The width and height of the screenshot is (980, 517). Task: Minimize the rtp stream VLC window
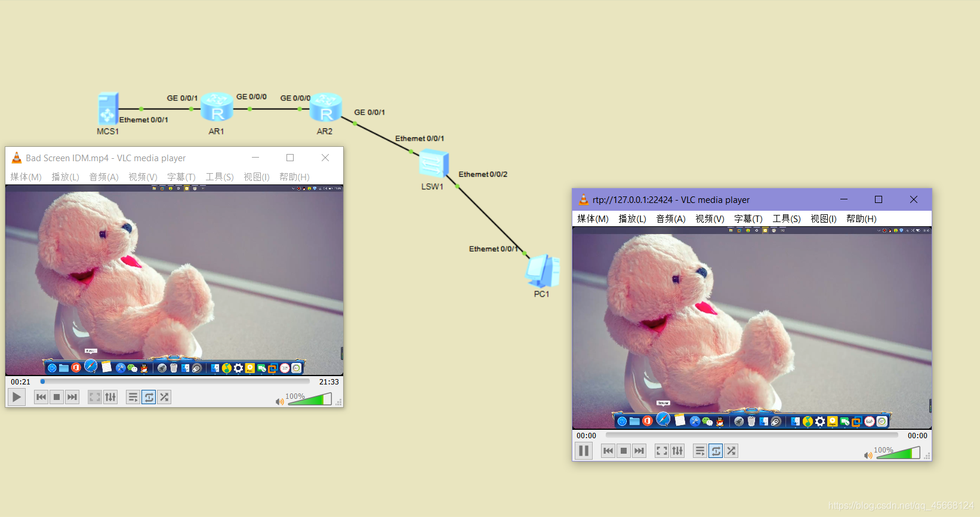[x=844, y=199]
